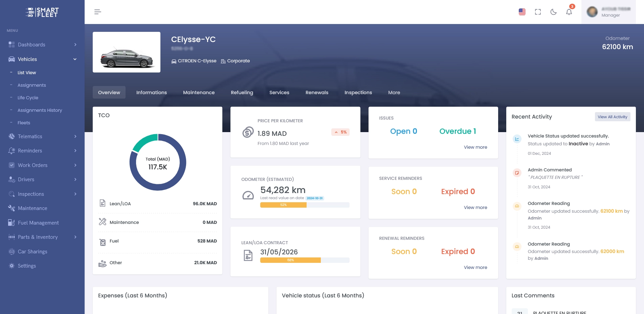This screenshot has height=314, width=644.
Task: Click the Maintenance wrench icon in sidebar
Action: 12,208
